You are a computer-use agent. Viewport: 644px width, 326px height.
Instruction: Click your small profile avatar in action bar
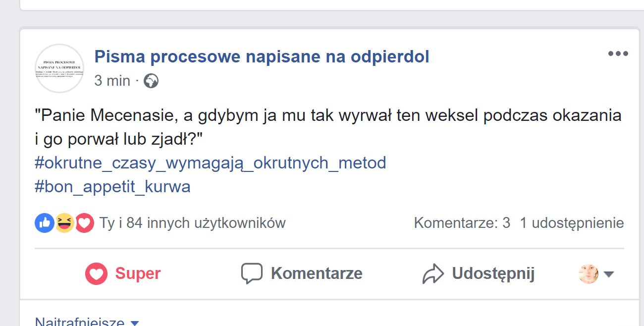click(x=589, y=273)
